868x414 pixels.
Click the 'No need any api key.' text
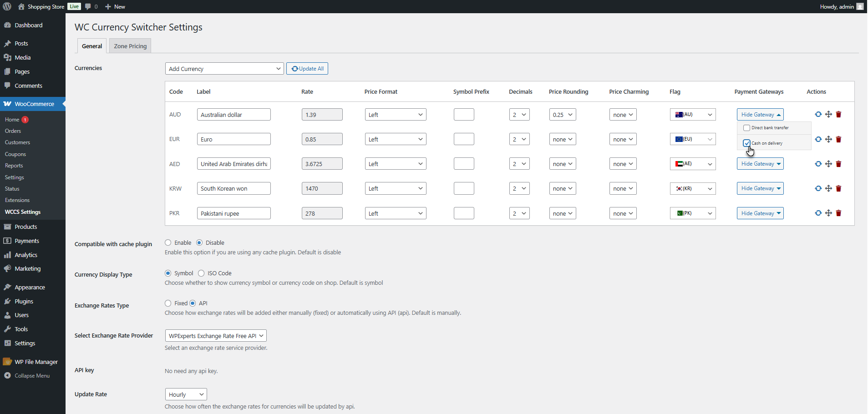[191, 371]
